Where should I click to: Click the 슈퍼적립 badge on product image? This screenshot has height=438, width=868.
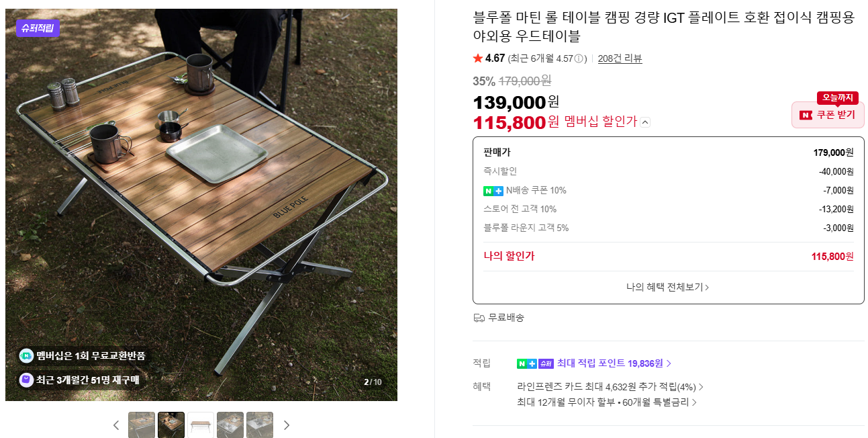point(38,28)
